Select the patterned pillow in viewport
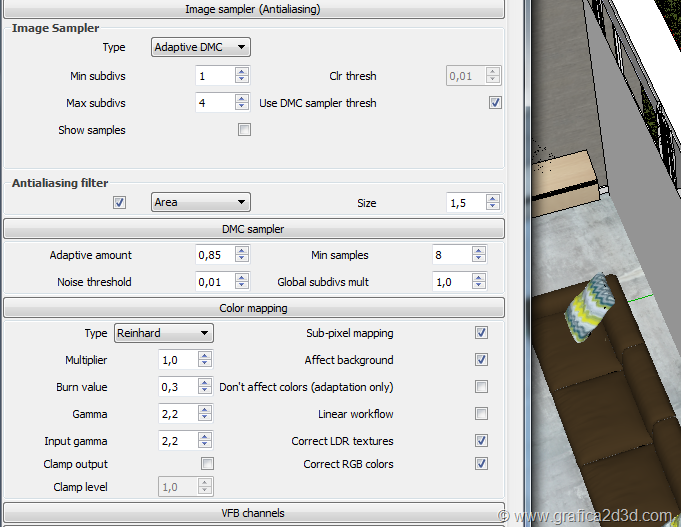 pyautogui.click(x=590, y=307)
